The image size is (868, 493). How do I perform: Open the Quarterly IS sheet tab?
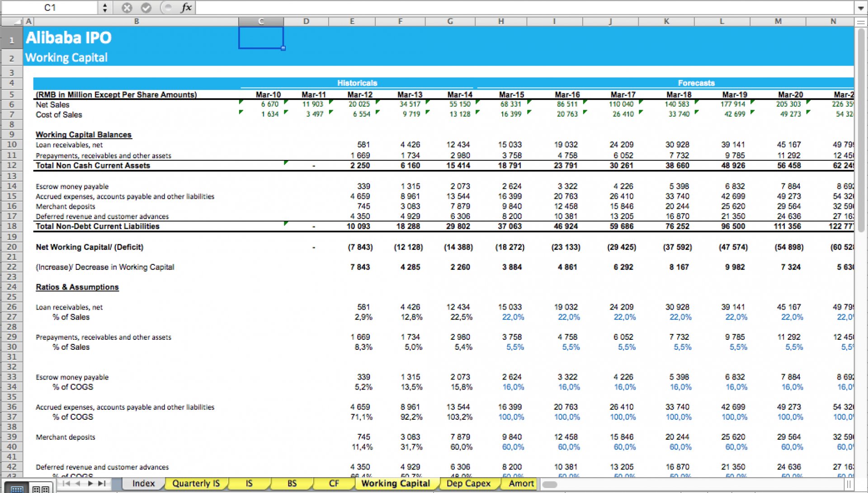[196, 484]
